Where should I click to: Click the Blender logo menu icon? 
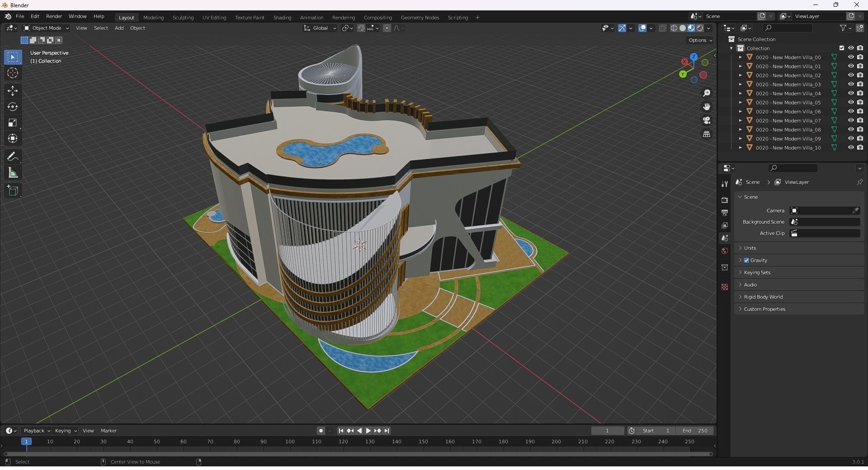[x=8, y=16]
